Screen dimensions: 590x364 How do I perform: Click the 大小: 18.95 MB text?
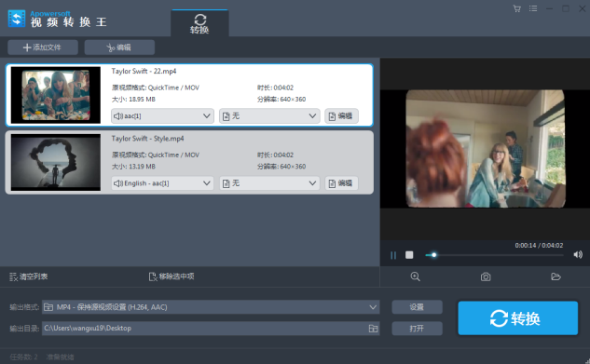pos(133,100)
